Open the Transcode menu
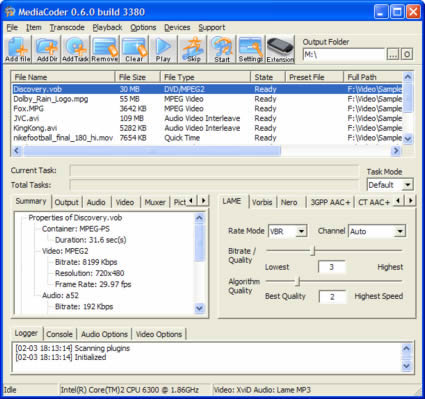Viewport: 425px width, 399px height. 67,27
